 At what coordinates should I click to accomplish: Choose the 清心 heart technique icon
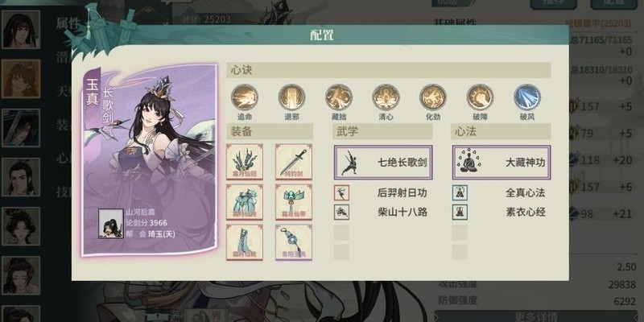coord(386,97)
